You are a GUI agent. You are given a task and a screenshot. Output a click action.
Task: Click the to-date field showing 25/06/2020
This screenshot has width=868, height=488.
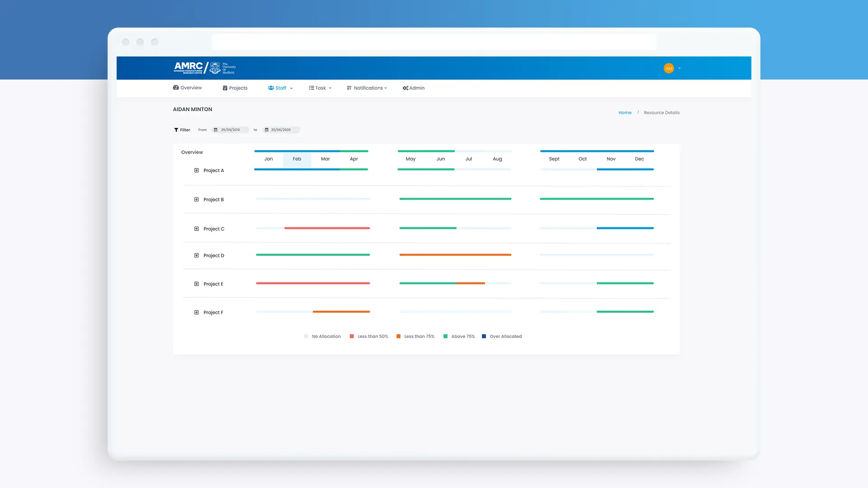[x=281, y=130]
